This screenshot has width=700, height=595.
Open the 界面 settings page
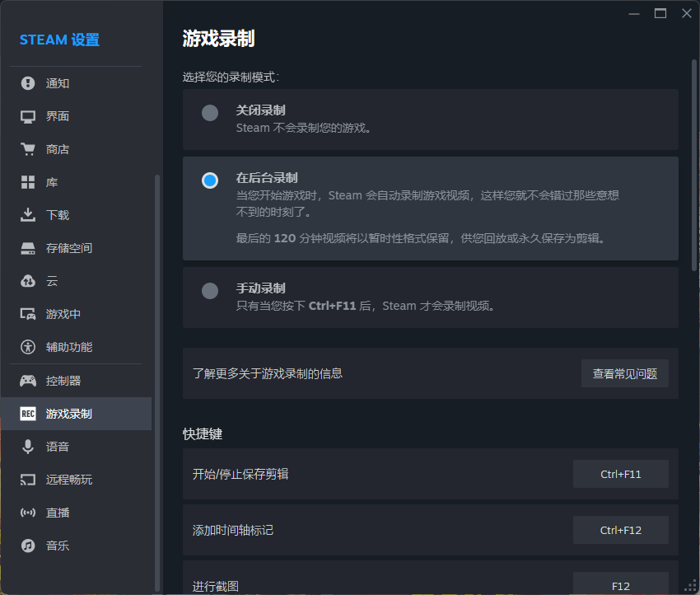(76, 116)
